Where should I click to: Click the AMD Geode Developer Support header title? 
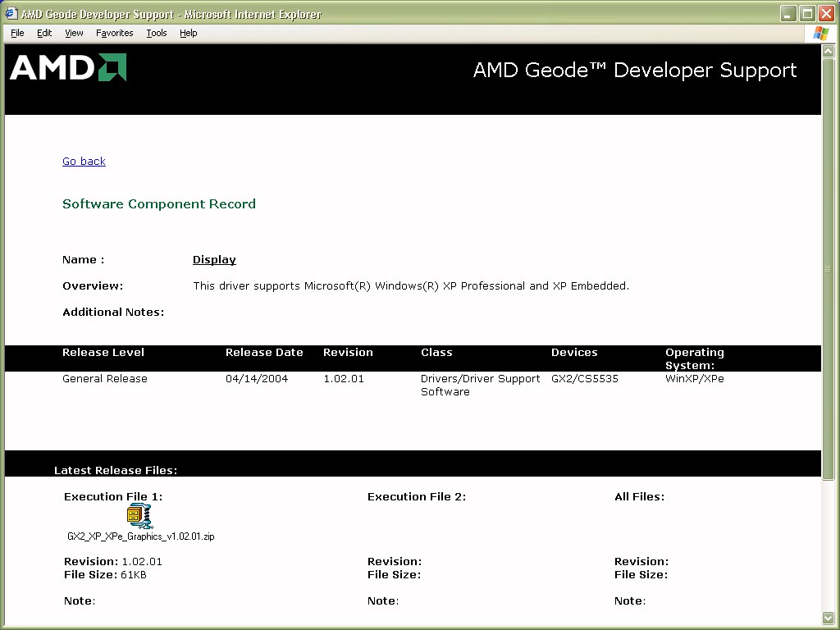(x=634, y=71)
